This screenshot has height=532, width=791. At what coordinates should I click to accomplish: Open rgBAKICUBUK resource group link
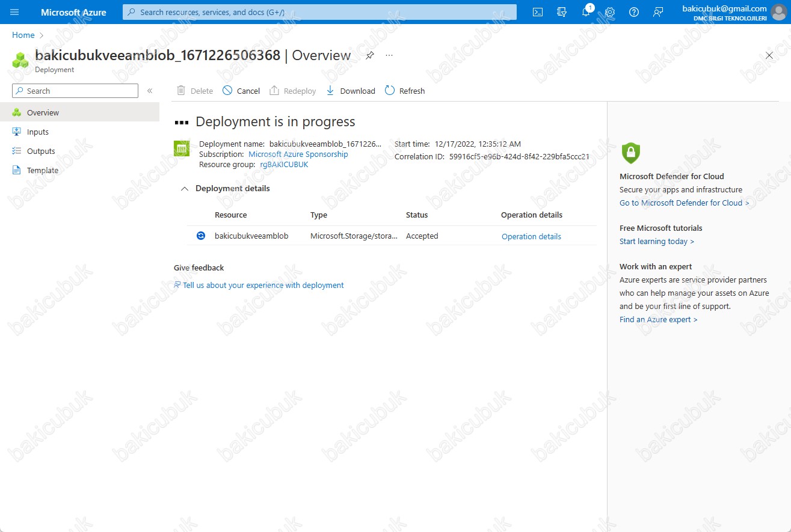[284, 164]
